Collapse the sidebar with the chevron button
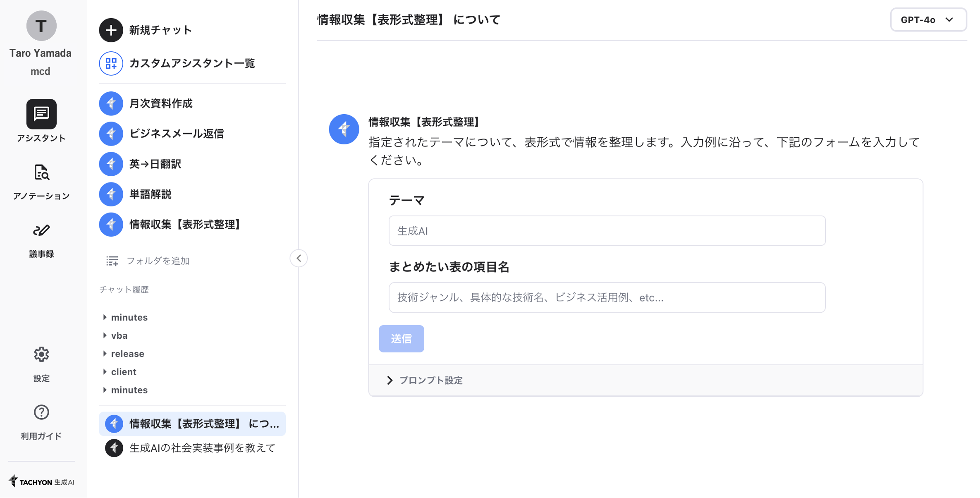 (299, 258)
